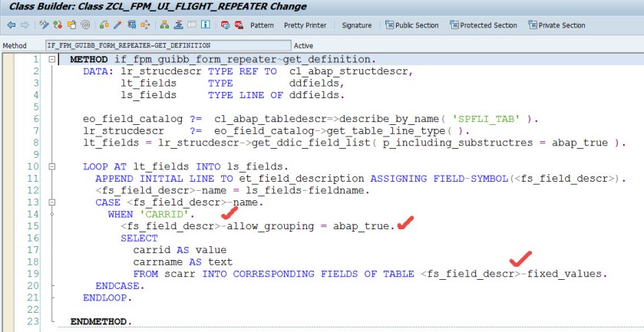
Task: Insert a Pattern
Action: point(262,25)
